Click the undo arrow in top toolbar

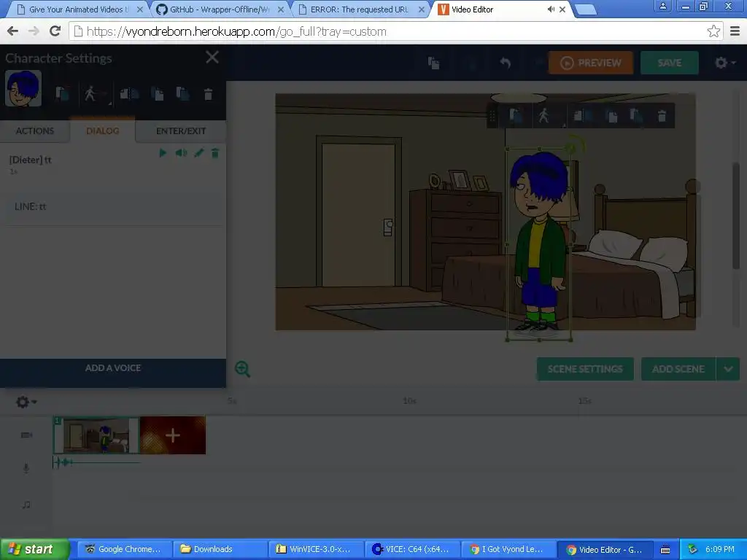(x=505, y=63)
